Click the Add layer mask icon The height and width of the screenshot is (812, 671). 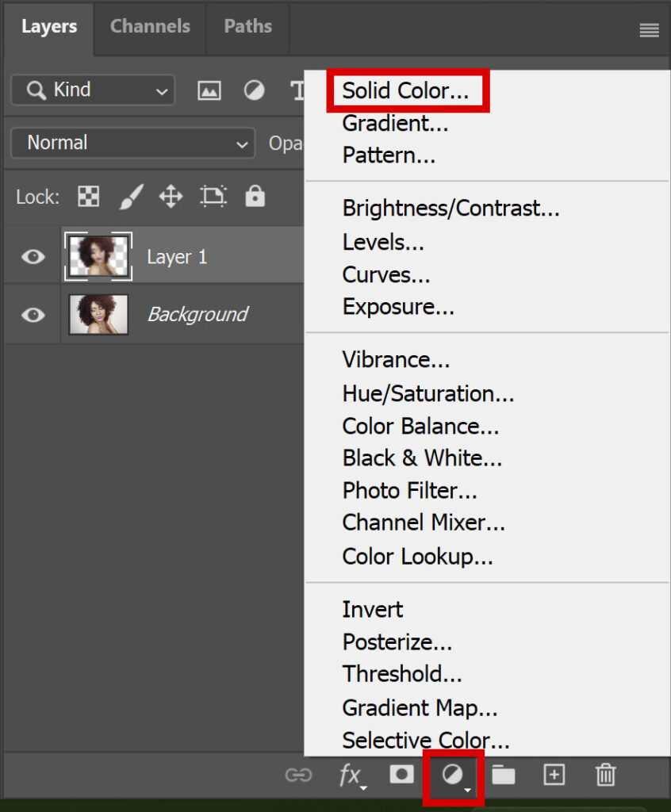point(402,776)
